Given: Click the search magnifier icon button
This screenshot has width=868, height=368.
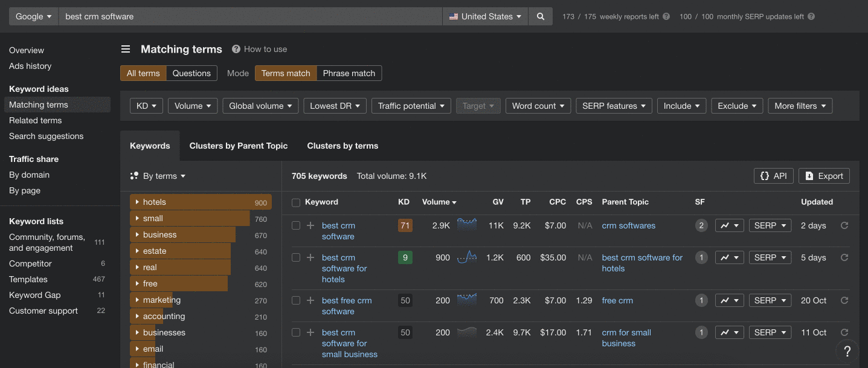Looking at the screenshot, I should [541, 16].
